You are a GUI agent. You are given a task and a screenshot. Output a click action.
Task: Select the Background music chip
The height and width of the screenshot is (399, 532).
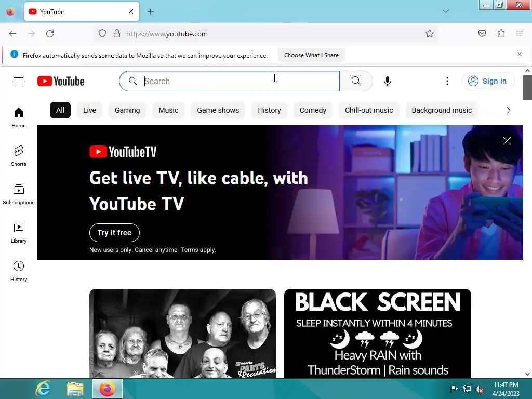click(x=442, y=110)
